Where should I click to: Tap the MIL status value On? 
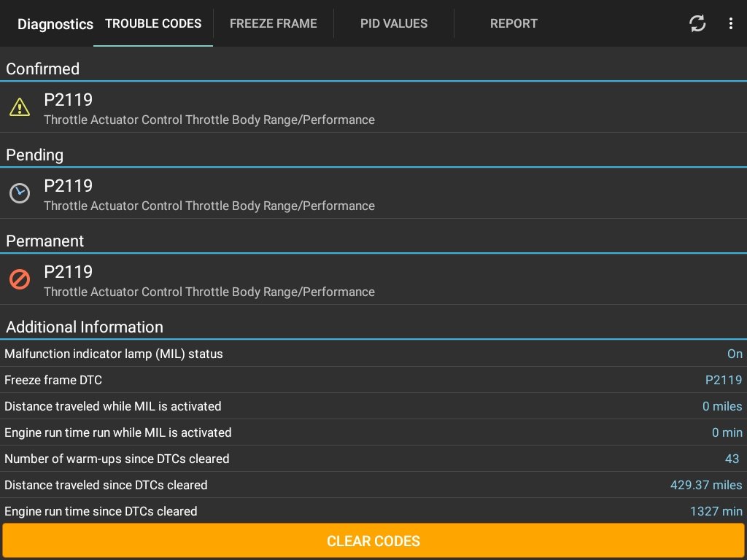(735, 354)
